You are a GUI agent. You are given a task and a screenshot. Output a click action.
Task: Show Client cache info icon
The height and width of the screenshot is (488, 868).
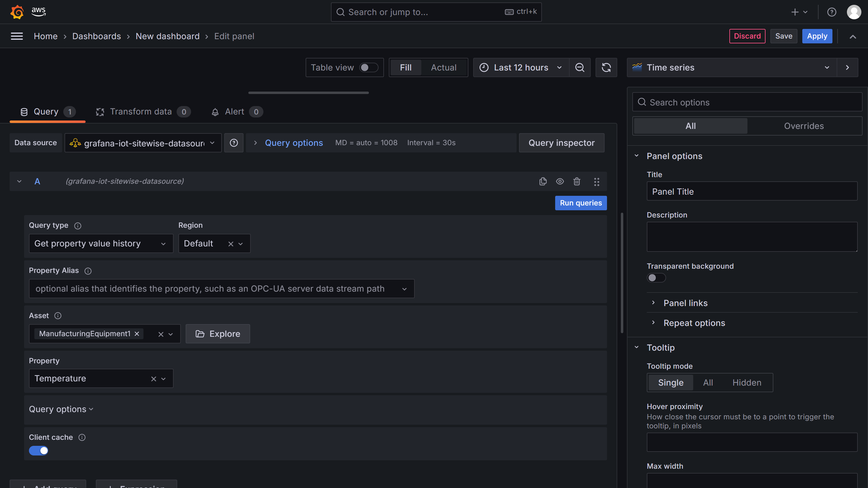coord(82,437)
